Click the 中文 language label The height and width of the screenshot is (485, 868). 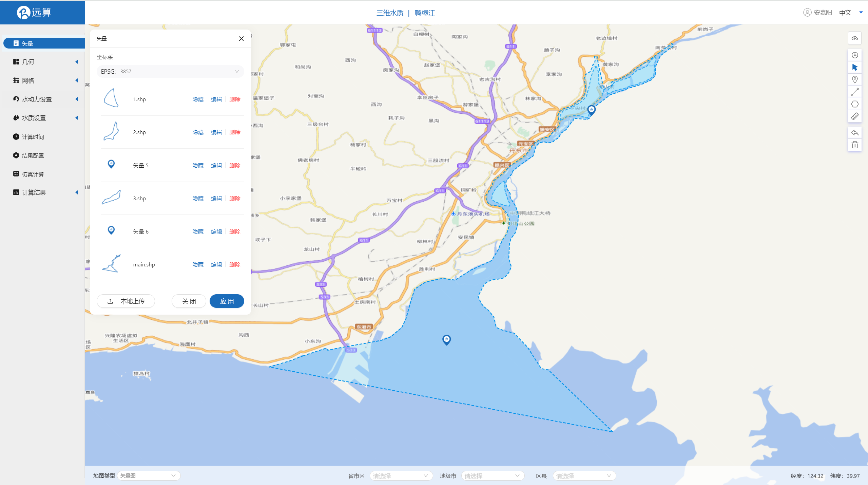(x=845, y=13)
